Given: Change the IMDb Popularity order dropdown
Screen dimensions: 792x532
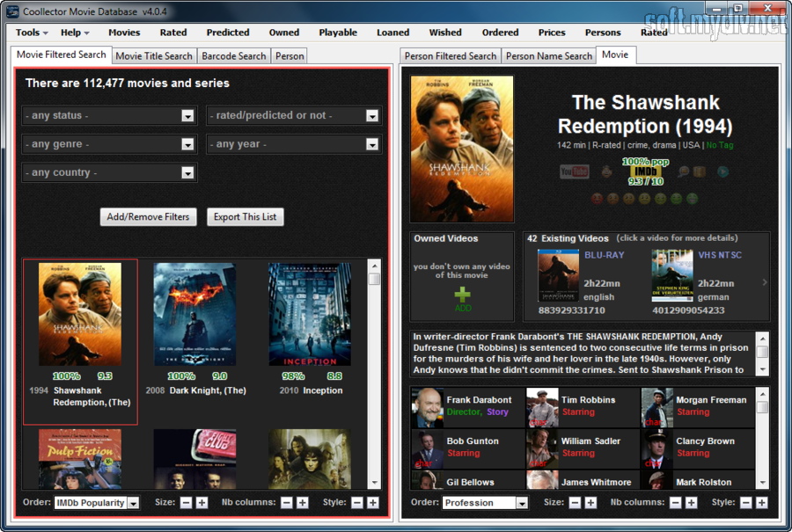Looking at the screenshot, I should coord(97,503).
